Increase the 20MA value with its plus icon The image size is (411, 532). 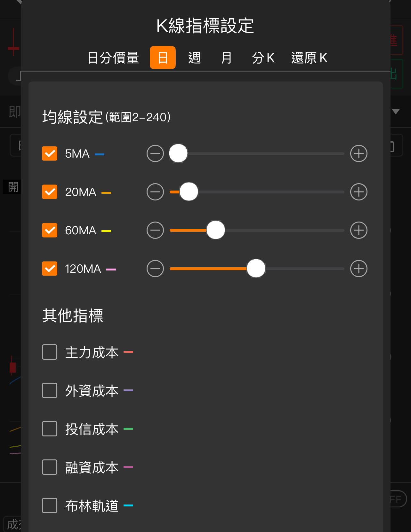[x=359, y=192]
